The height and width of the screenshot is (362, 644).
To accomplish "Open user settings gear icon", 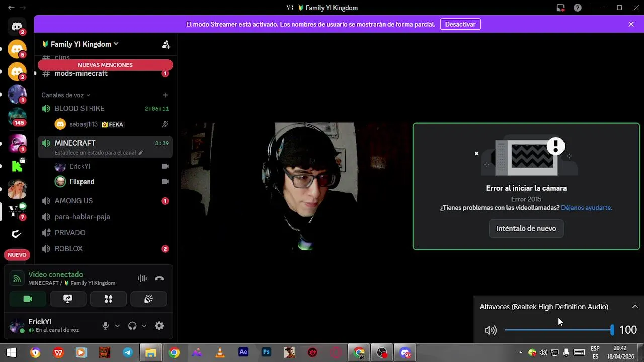I will coord(159,326).
